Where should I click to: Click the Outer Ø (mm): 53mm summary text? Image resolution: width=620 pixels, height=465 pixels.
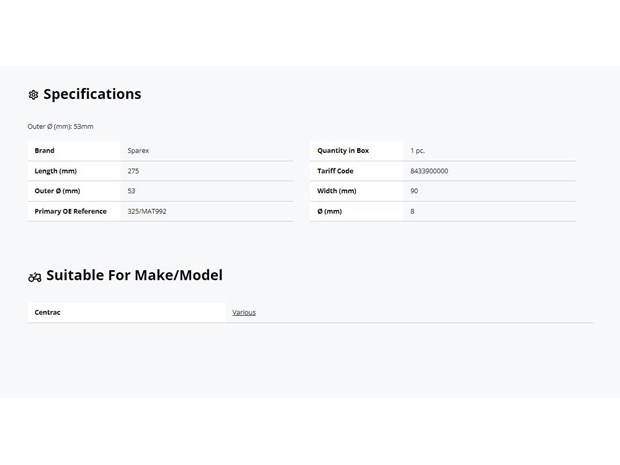[60, 127]
